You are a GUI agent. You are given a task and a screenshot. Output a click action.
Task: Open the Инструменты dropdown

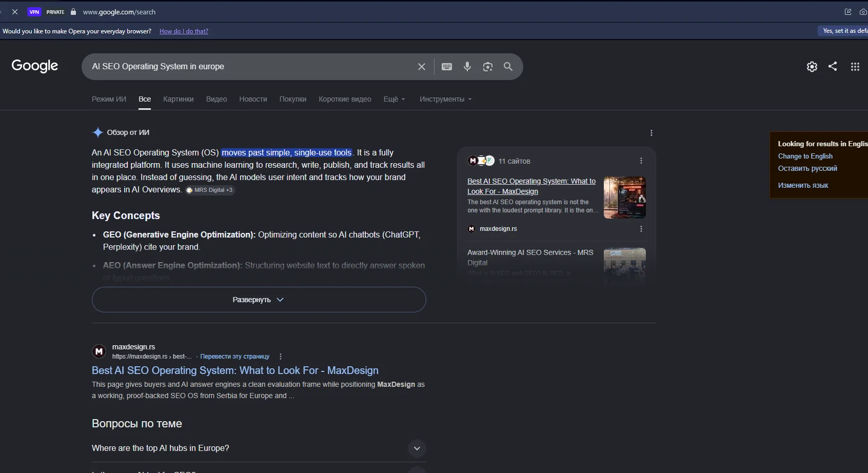tap(445, 99)
